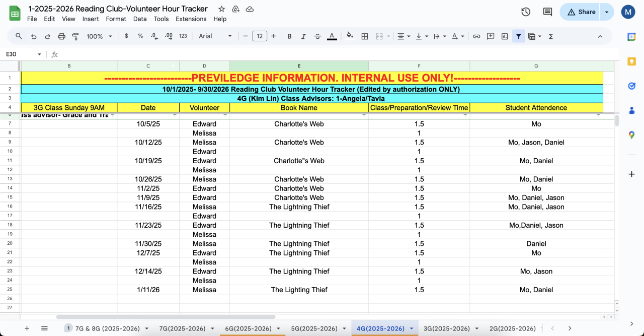Click the Functions sigma icon
The image size is (644, 336).
coord(551,36)
